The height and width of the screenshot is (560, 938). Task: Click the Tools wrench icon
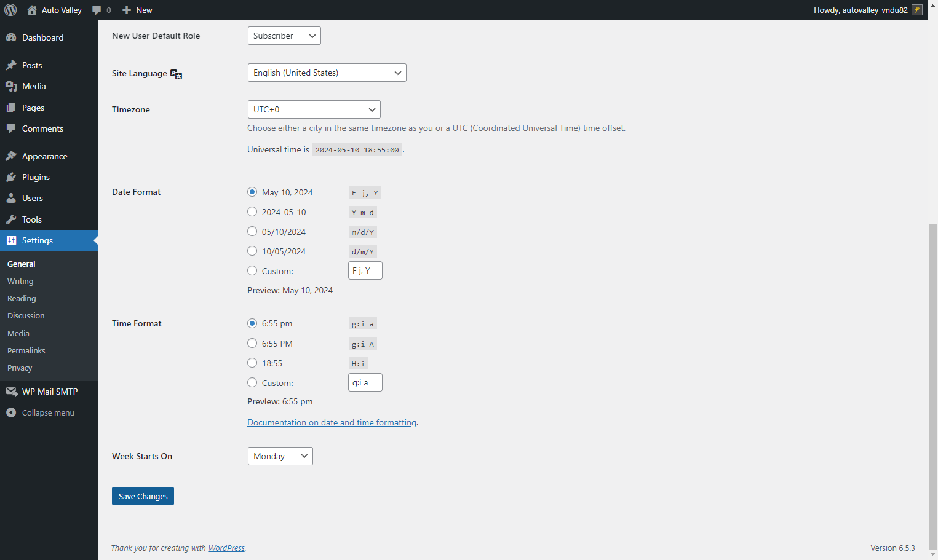[x=11, y=219]
